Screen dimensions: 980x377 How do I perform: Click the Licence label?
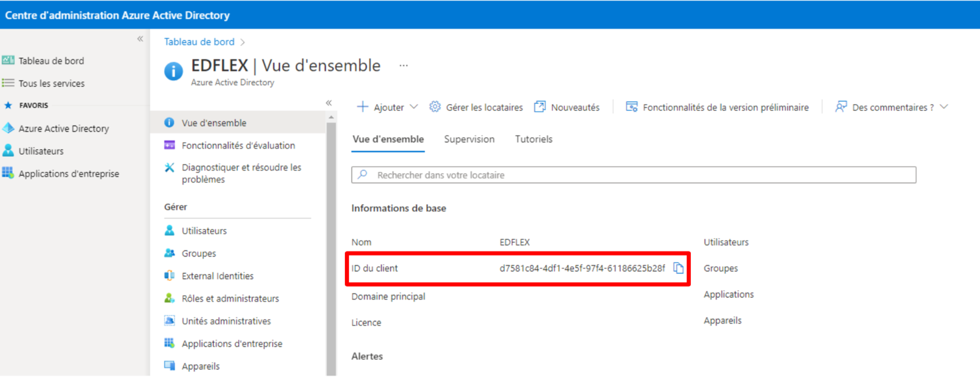click(366, 323)
